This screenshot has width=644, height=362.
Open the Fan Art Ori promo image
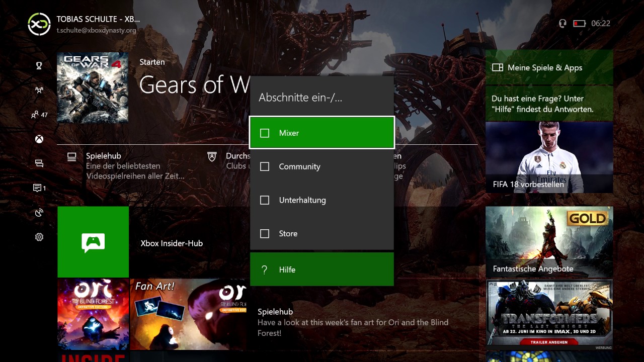tap(188, 314)
